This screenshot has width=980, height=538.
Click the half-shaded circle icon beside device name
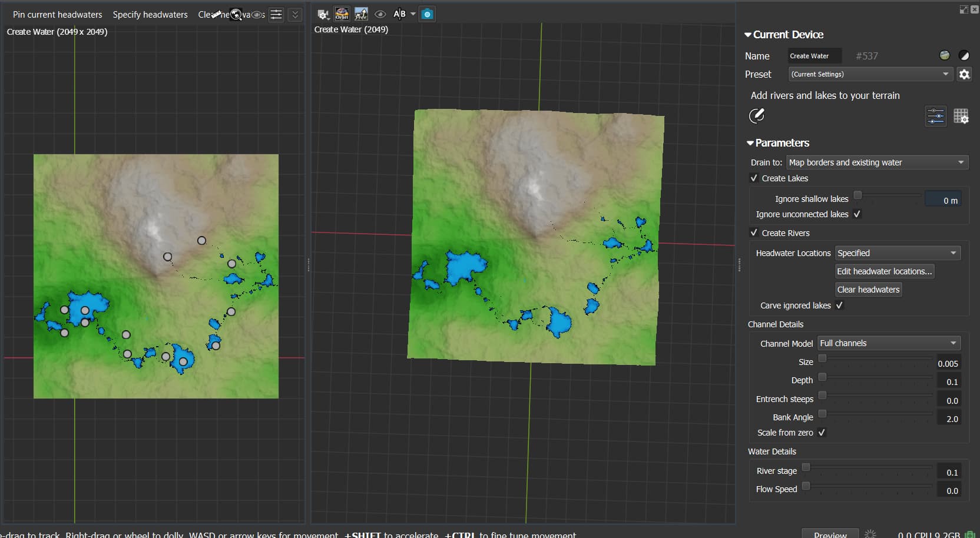pos(964,55)
